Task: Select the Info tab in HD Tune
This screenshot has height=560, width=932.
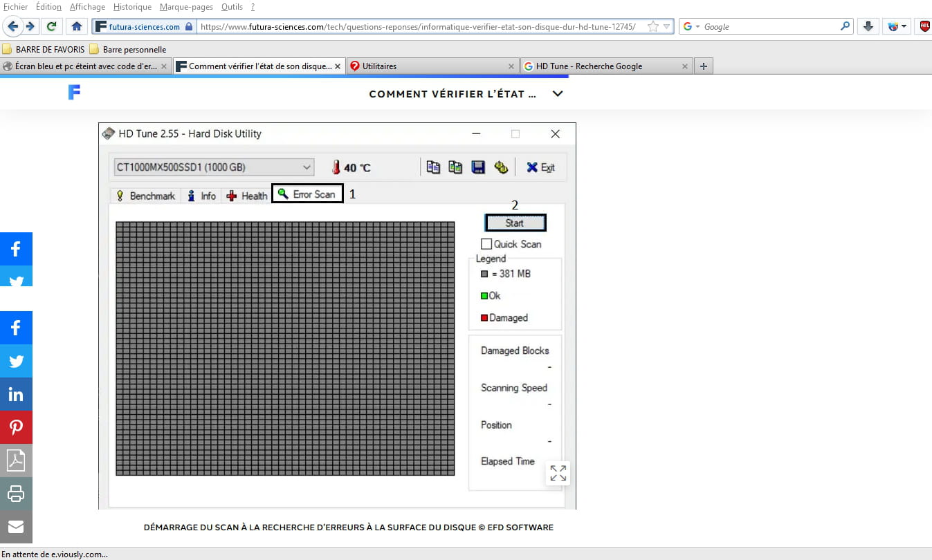Action: [x=201, y=196]
